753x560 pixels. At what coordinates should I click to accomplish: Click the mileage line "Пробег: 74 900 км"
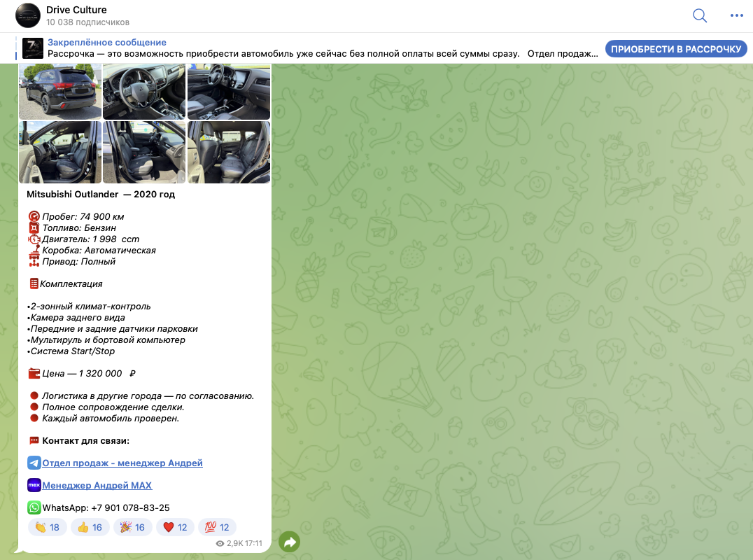tap(83, 216)
